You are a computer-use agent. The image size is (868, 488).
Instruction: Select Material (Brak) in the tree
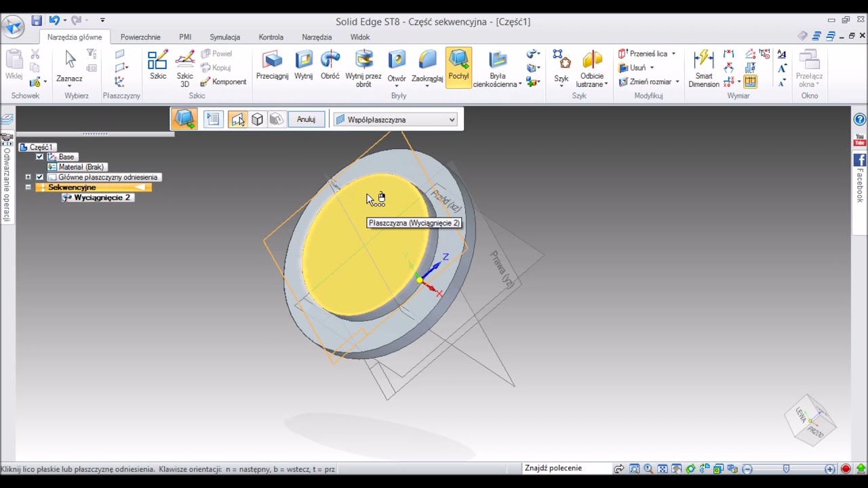77,167
